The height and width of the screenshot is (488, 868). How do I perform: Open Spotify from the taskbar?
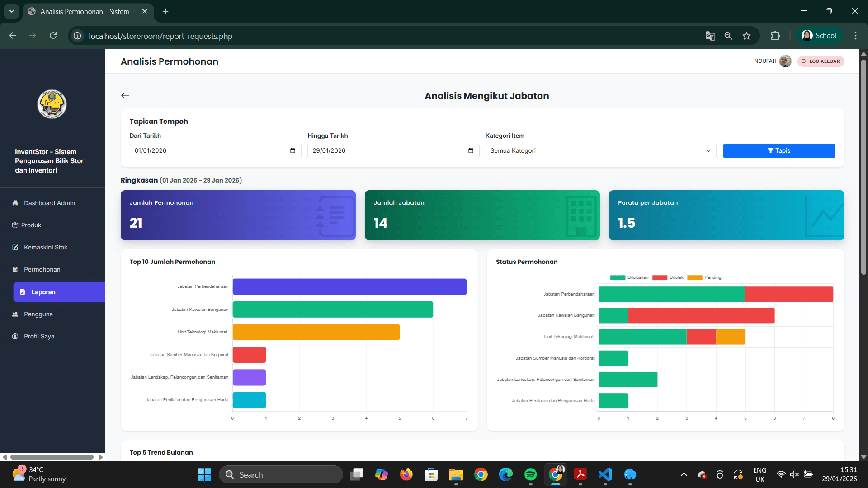point(530,474)
